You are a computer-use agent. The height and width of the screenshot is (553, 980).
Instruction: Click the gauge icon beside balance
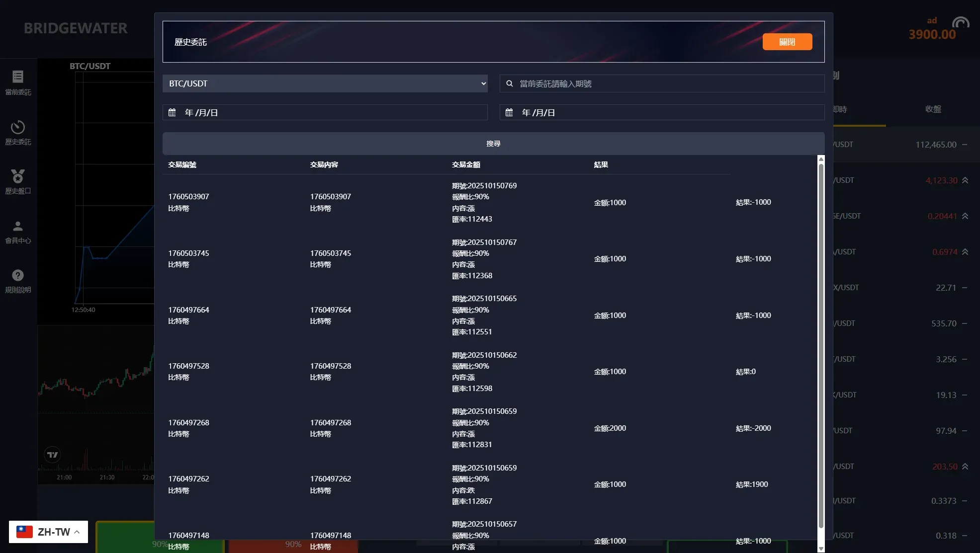961,23
